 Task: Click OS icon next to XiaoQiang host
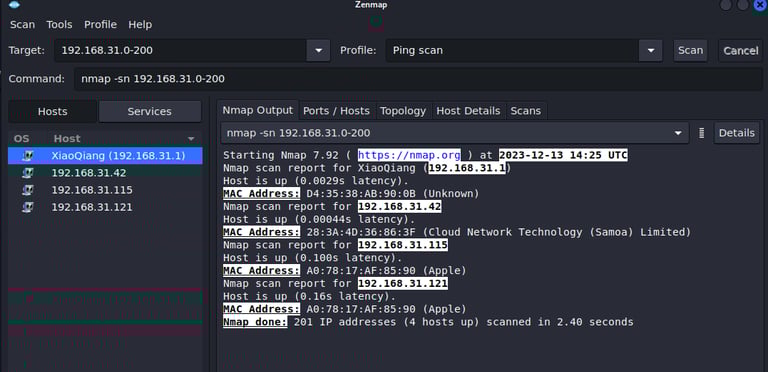coord(28,156)
